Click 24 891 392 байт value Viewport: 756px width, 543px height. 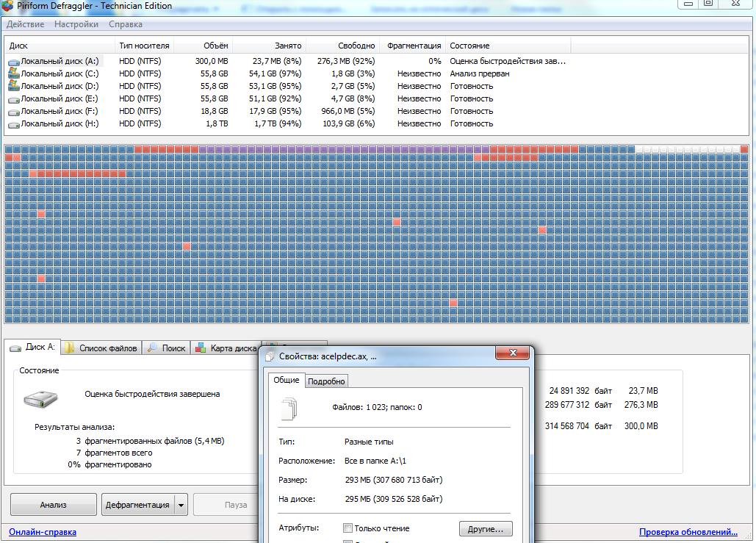pos(580,391)
